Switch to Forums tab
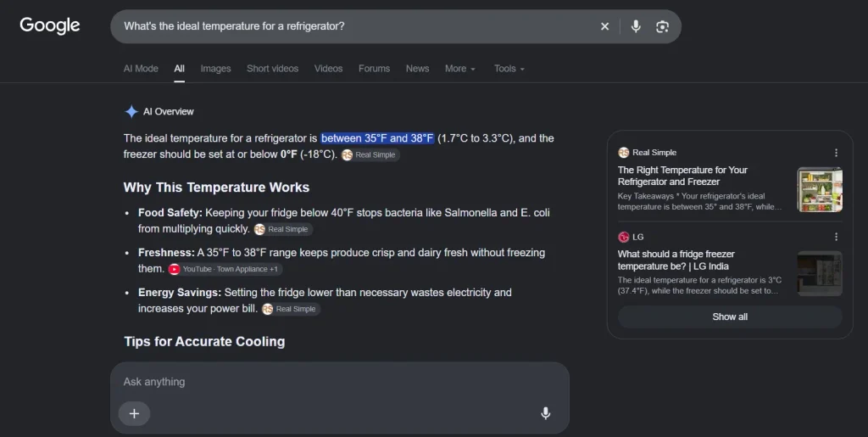 coord(374,69)
